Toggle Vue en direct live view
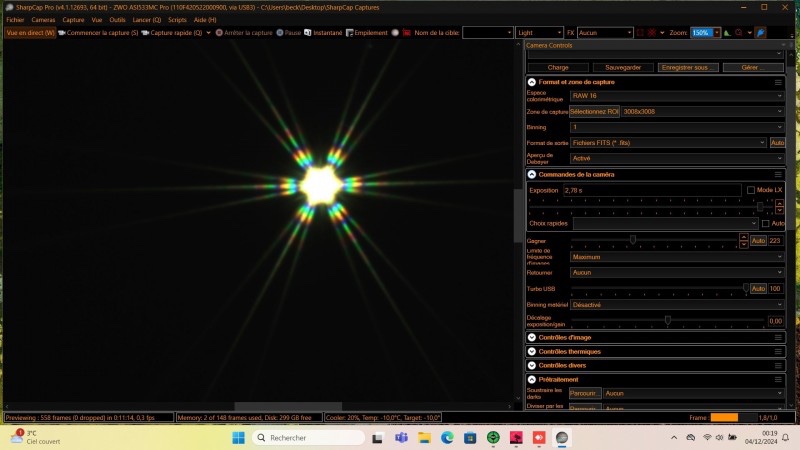The image size is (800, 450). point(30,33)
